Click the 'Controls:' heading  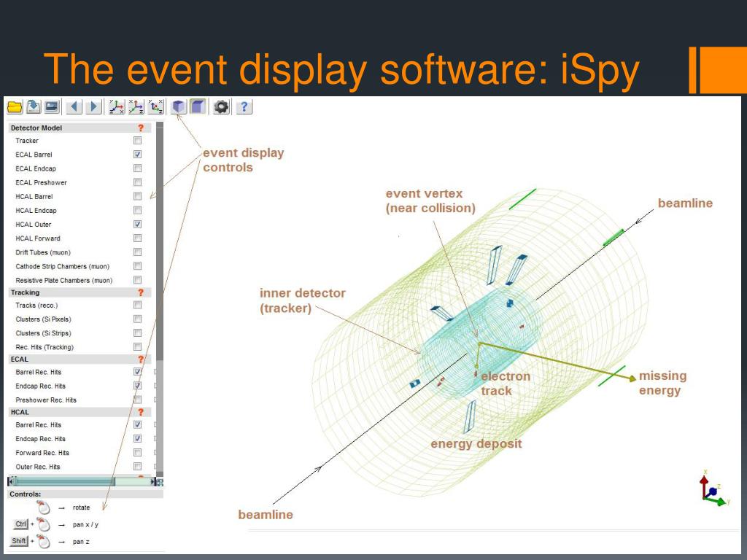click(x=26, y=494)
